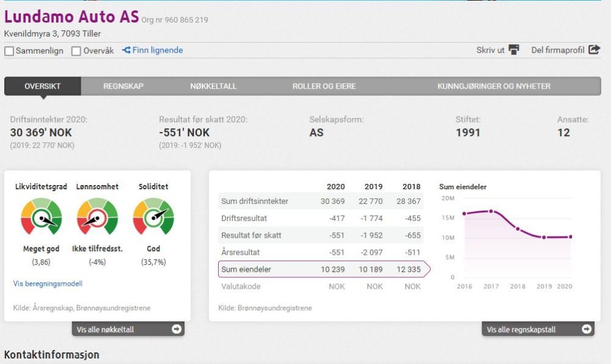
Task: Click the Vis alle nøkkeltall button
Action: (128, 329)
